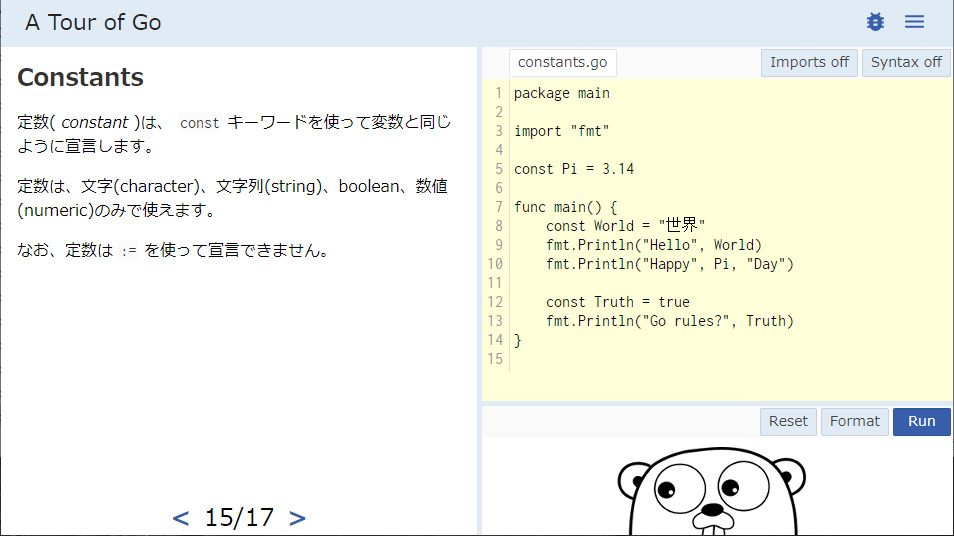Click the closing brace on line 14

[x=518, y=340]
